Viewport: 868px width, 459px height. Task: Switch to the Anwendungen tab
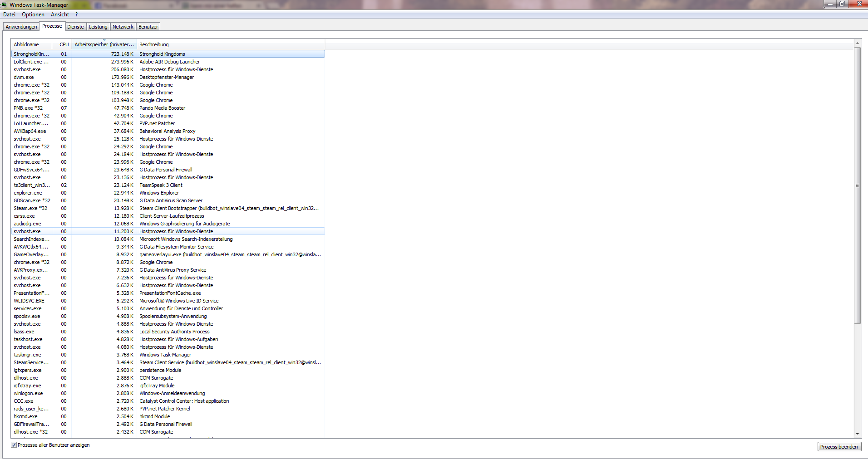click(21, 27)
